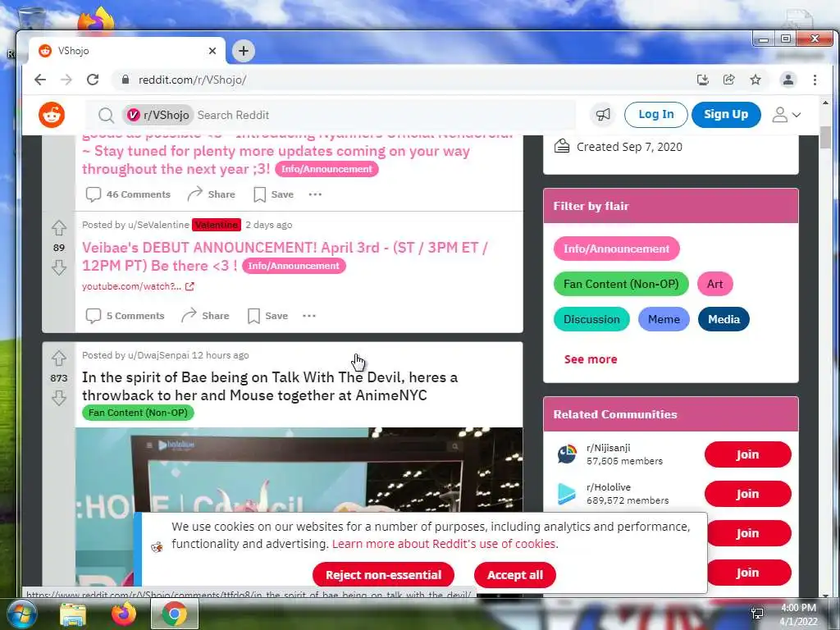This screenshot has width=840, height=630.
Task: Open r/Hololive community link
Action: [x=608, y=487]
